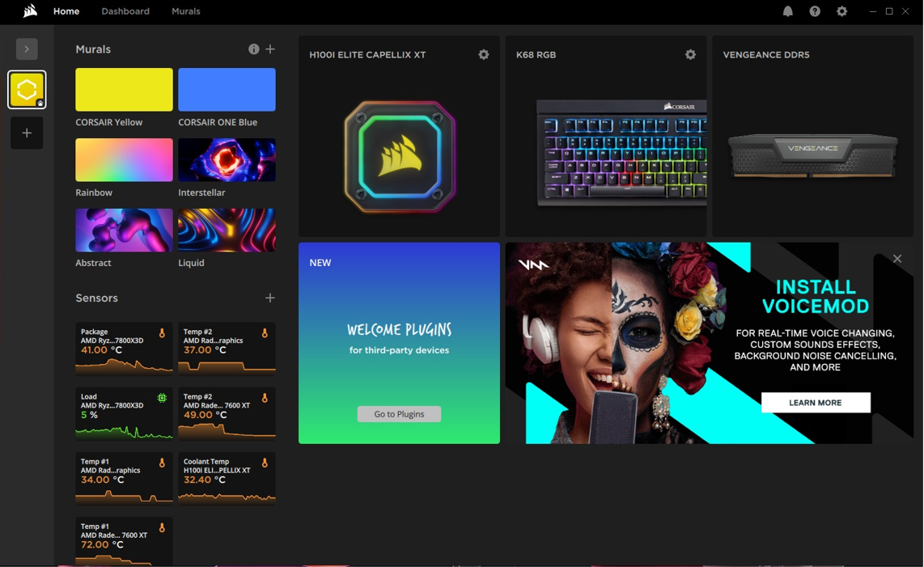The height and width of the screenshot is (567, 924).
Task: Add a new profile with plus button
Action: click(27, 133)
